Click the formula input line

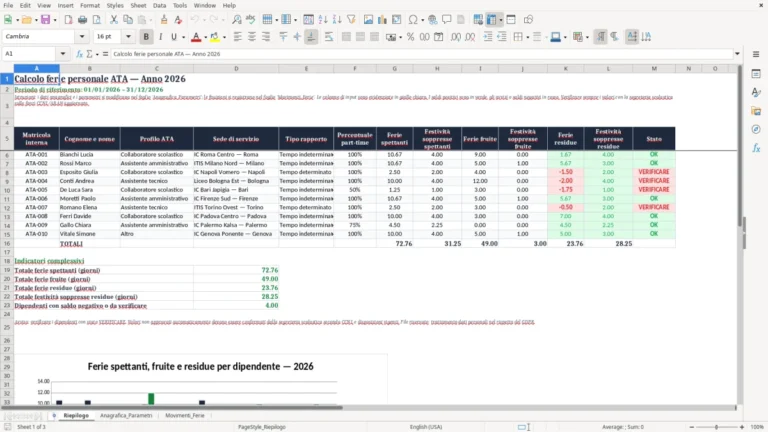(x=421, y=54)
